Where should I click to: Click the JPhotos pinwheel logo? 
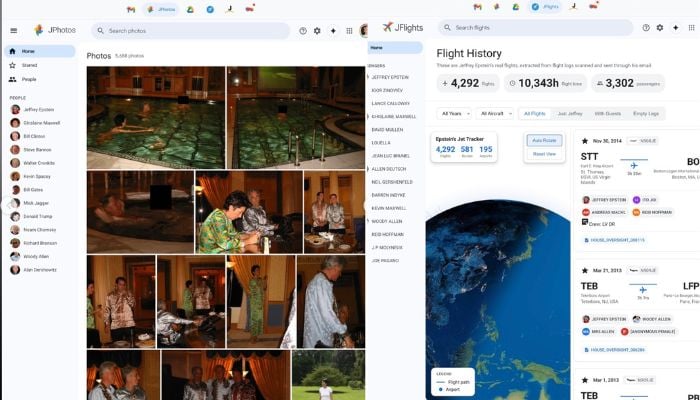pos(39,30)
